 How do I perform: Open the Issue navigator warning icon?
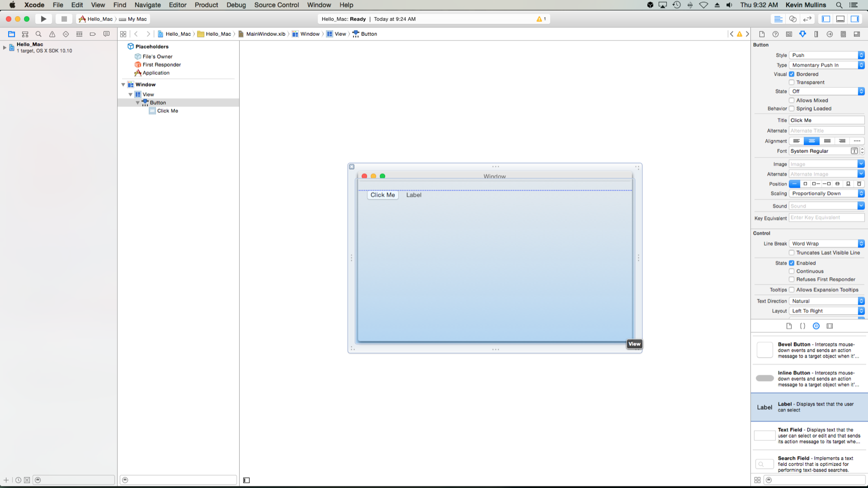52,34
